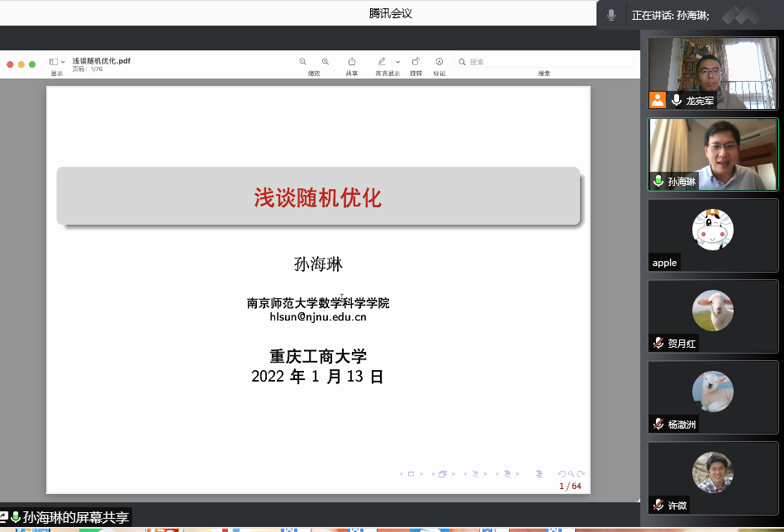The image size is (784, 532).
Task: Select 龙宪军's video thumbnail
Action: tap(713, 73)
